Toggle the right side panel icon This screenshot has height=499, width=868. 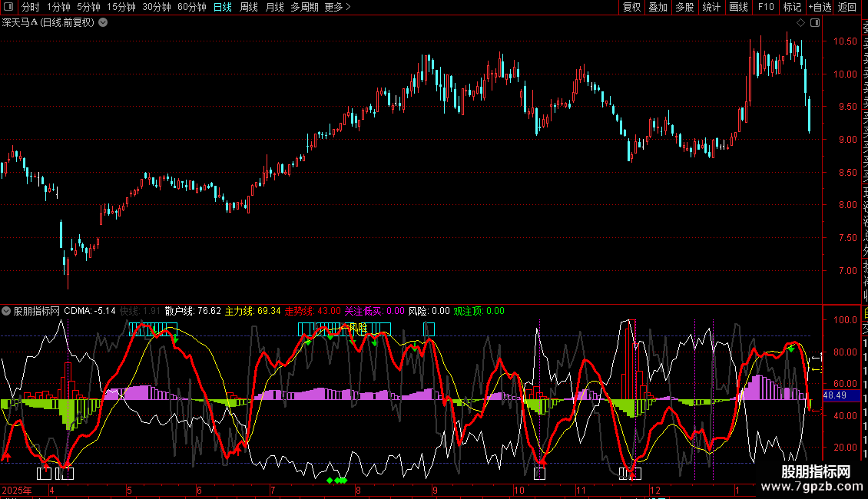click(x=815, y=23)
